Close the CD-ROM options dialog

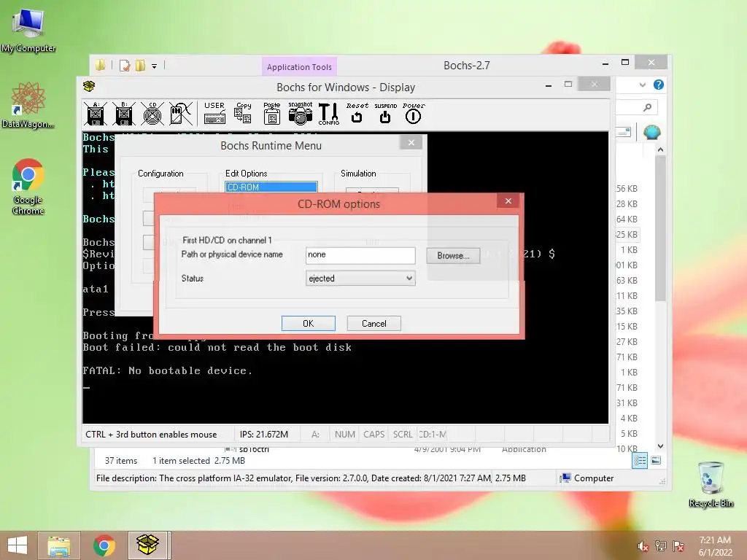508,201
